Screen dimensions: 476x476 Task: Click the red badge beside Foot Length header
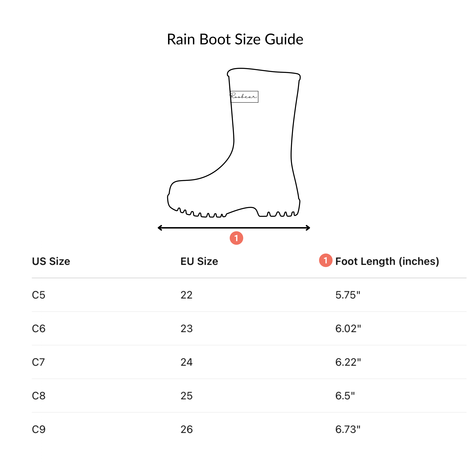326,260
